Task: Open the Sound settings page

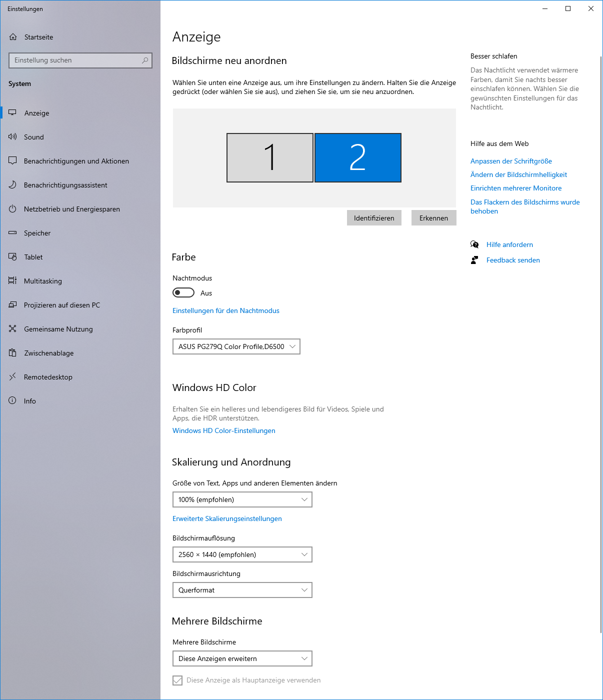Action: click(80, 137)
